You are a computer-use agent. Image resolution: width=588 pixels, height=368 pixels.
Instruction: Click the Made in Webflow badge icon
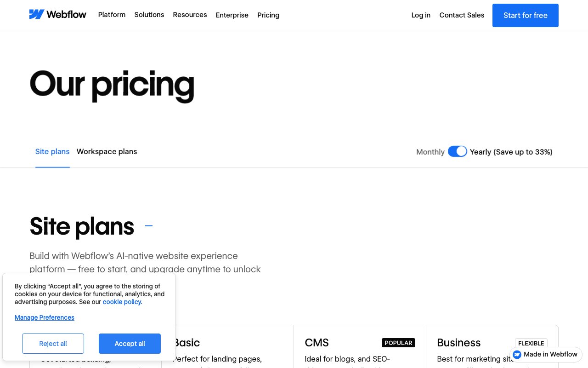(x=517, y=354)
